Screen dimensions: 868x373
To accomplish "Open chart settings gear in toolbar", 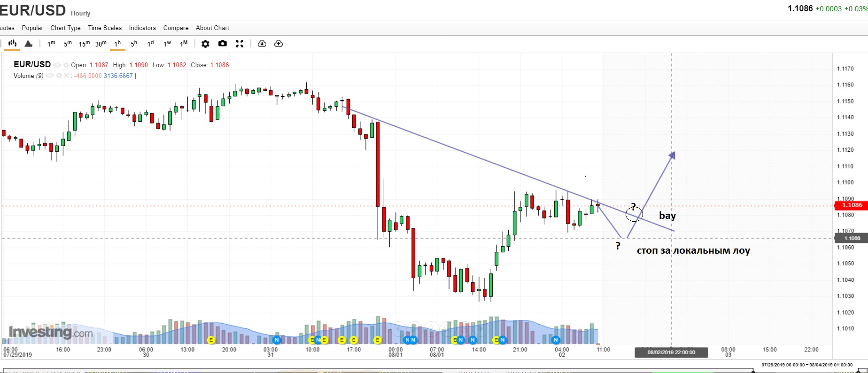I will (205, 44).
